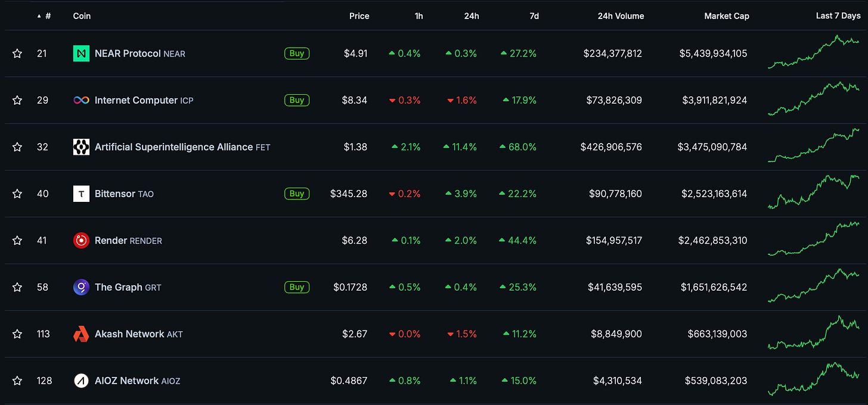The width and height of the screenshot is (868, 405).
Task: Click the Bittensor TAO logo
Action: (x=81, y=194)
